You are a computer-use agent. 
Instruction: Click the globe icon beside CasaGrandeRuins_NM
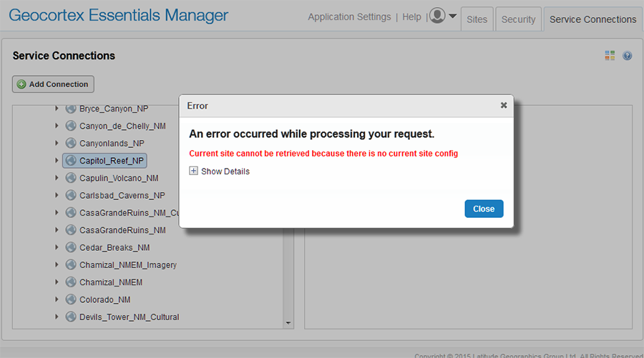(x=71, y=230)
